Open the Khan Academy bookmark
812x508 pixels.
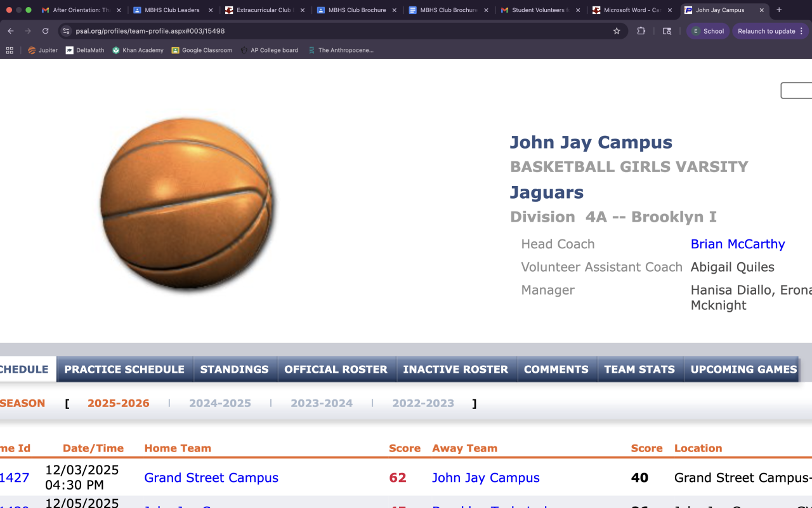(x=138, y=50)
